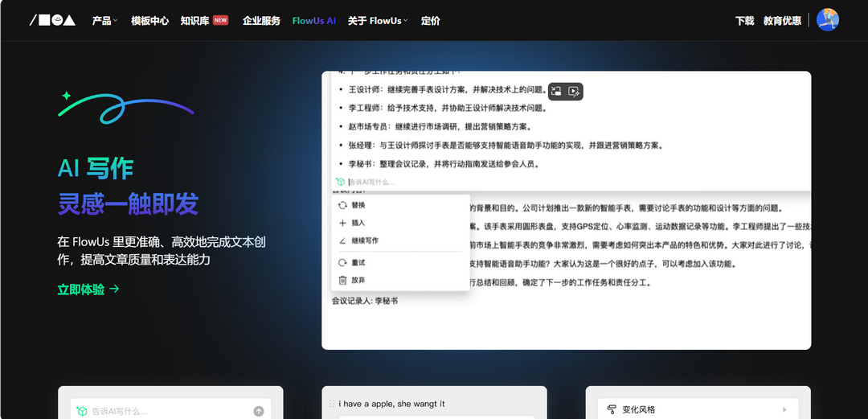
Task: Open the user avatar profile menu
Action: (x=828, y=20)
